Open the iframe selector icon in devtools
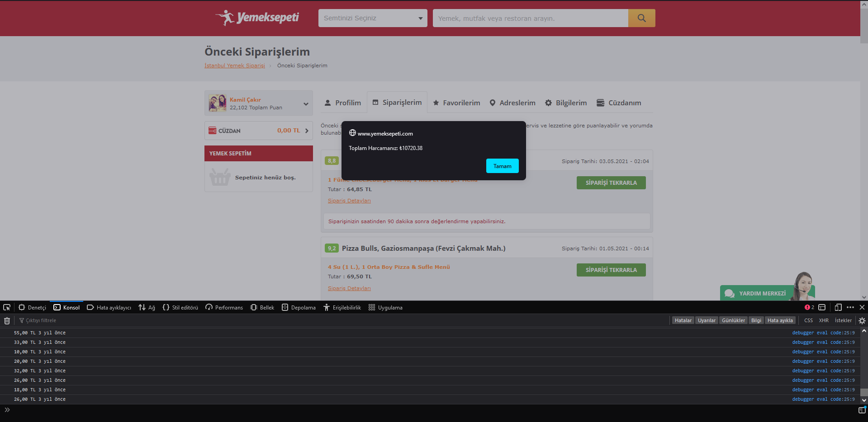Viewport: 868px width, 422px height. click(822, 307)
